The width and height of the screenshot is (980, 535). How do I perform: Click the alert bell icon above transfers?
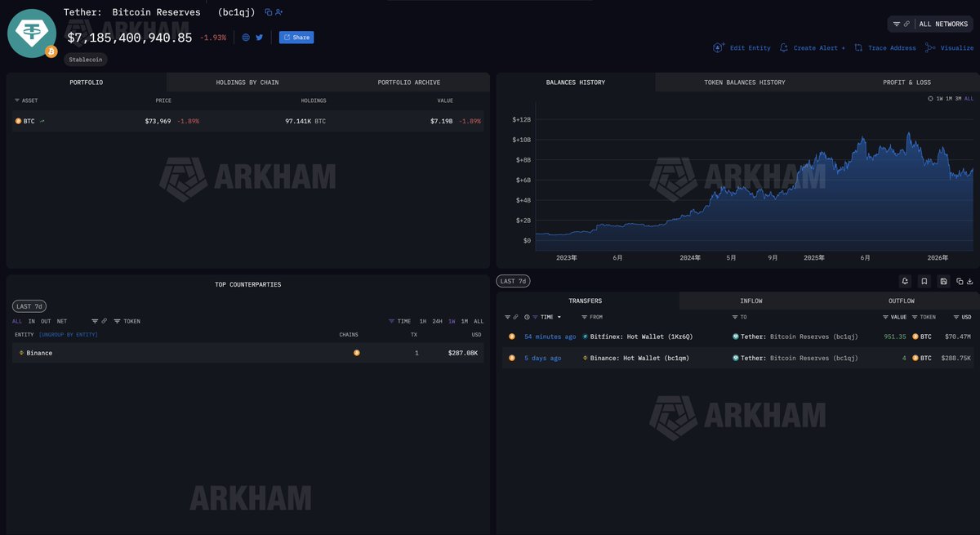tap(905, 281)
